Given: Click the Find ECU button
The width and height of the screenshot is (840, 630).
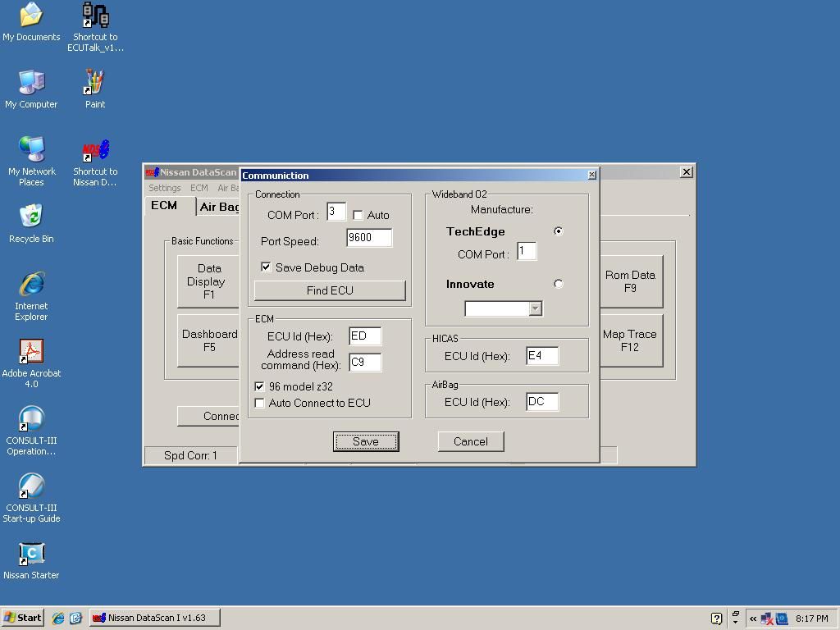Looking at the screenshot, I should pos(330,290).
